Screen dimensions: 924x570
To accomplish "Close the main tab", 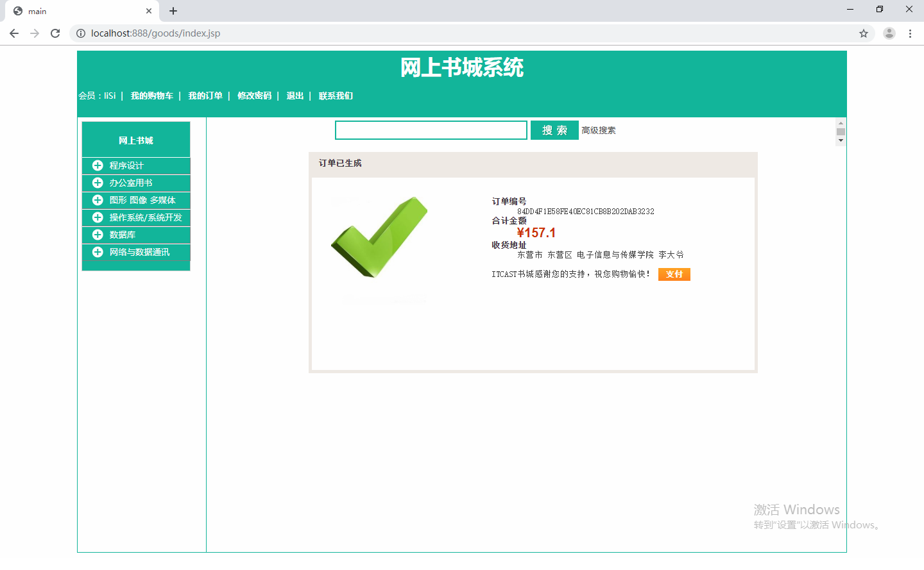I will (x=149, y=11).
